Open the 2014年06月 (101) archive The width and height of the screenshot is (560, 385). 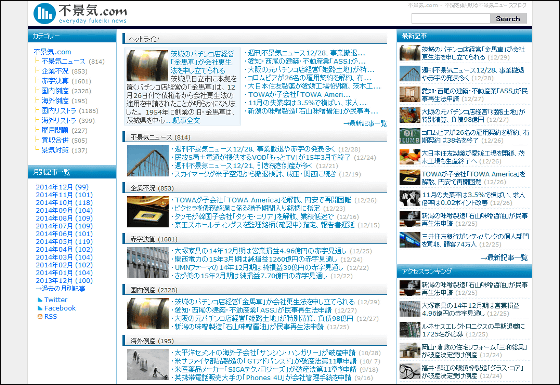coord(64,234)
